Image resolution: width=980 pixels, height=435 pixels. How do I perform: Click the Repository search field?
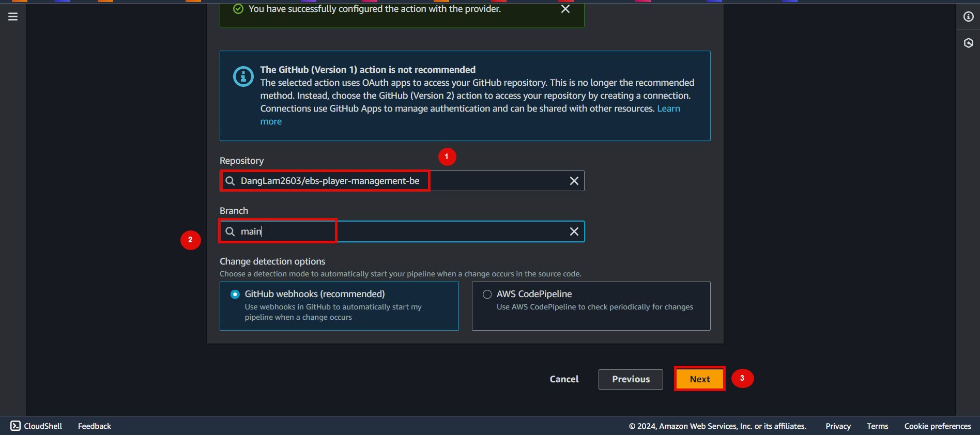click(x=402, y=181)
